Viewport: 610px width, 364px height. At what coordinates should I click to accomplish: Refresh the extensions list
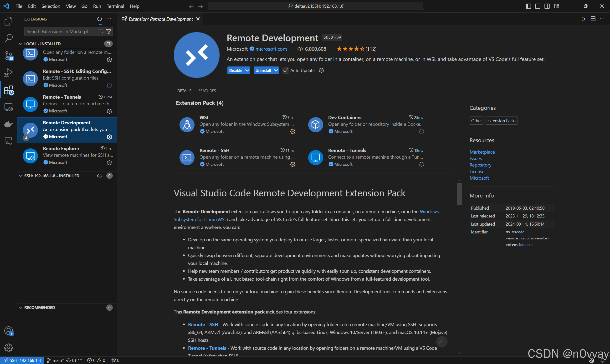point(99,19)
